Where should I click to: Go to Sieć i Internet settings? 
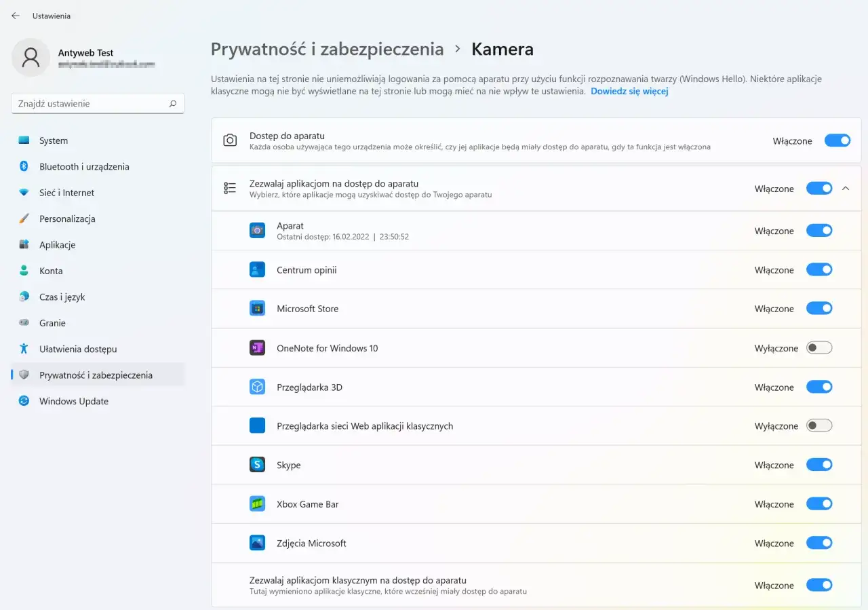point(98,193)
